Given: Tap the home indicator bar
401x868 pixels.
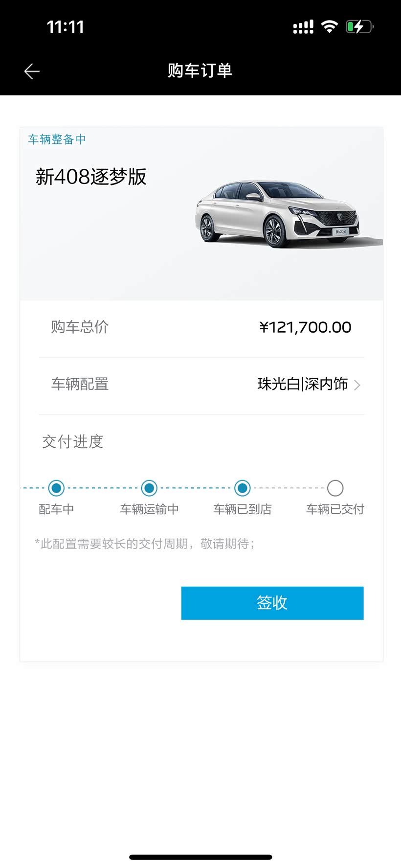Looking at the screenshot, I should click(200, 857).
